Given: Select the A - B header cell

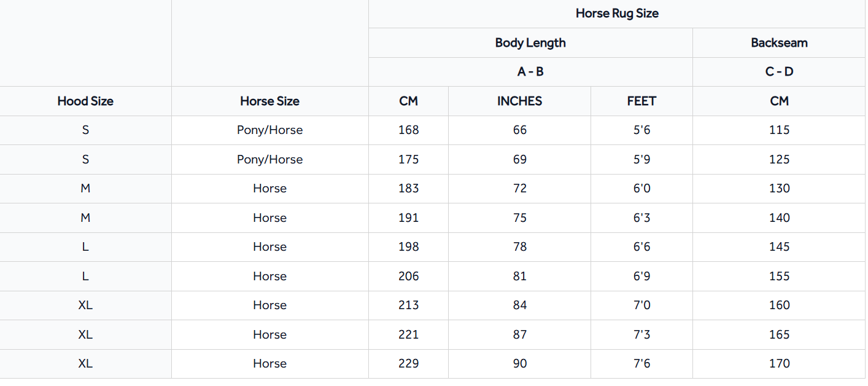Looking at the screenshot, I should tap(530, 71).
